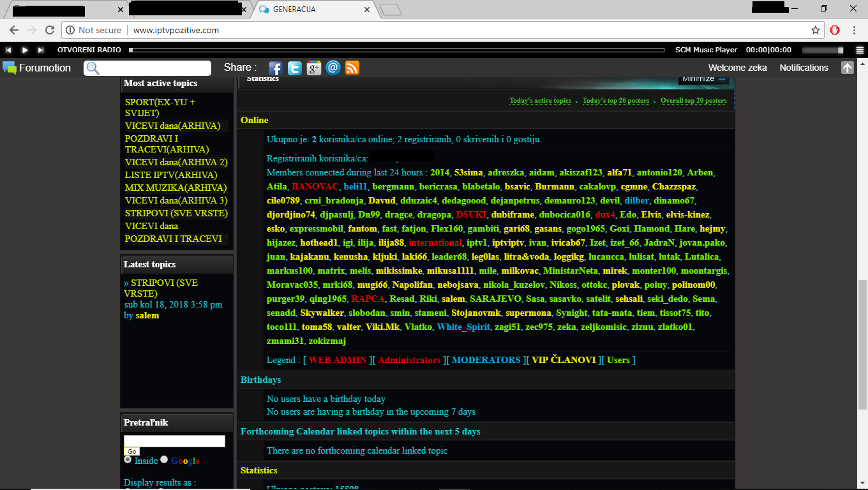868x490 pixels.
Task: Open the MODERATORS legend group
Action: [486, 360]
